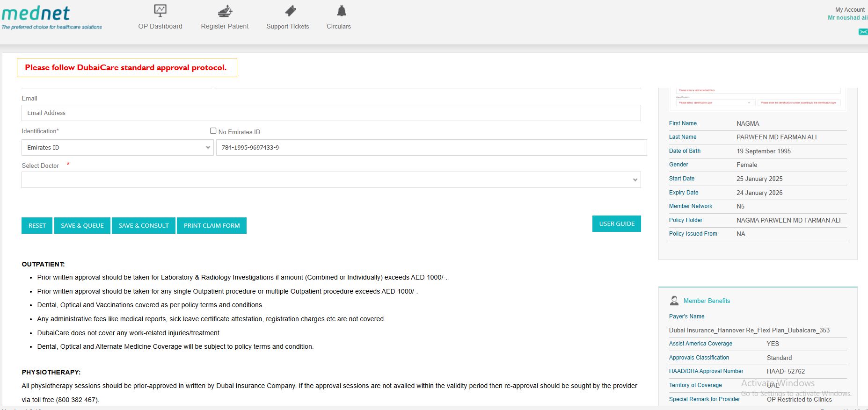Click the OP Restricted to Clinics remark
The image size is (868, 410).
click(x=799, y=399)
